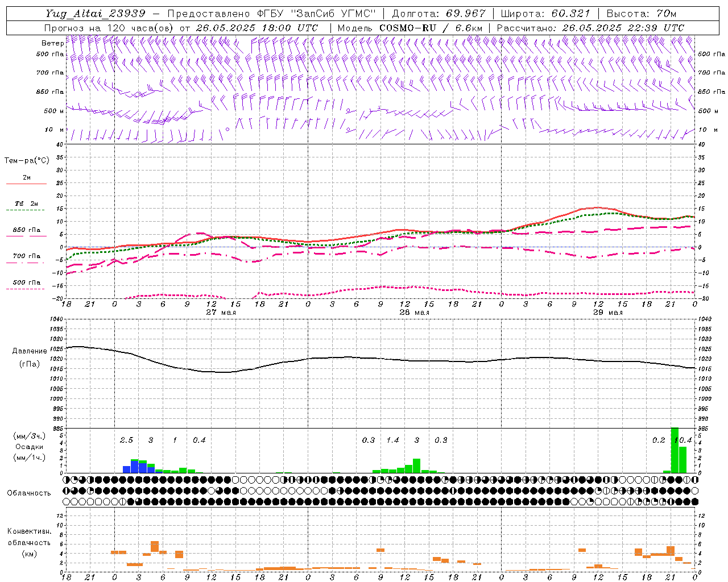Image resolution: width=728 pixels, height=582 pixels.
Task: Click the Ветер panel label
Action: click(52, 43)
